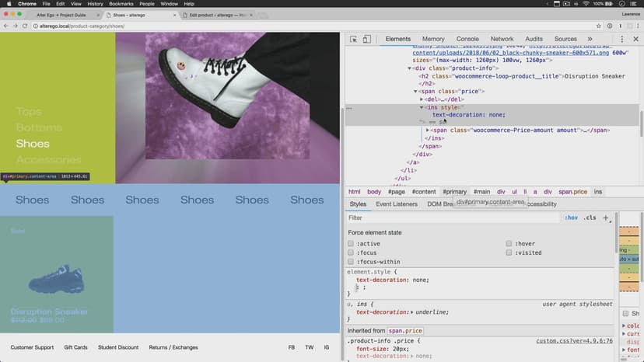
Task: Toggle the .cls class editor button
Action: tap(590, 218)
